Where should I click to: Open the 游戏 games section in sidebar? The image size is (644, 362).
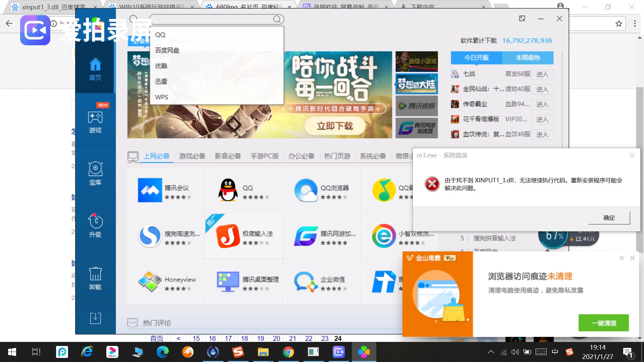(95, 122)
